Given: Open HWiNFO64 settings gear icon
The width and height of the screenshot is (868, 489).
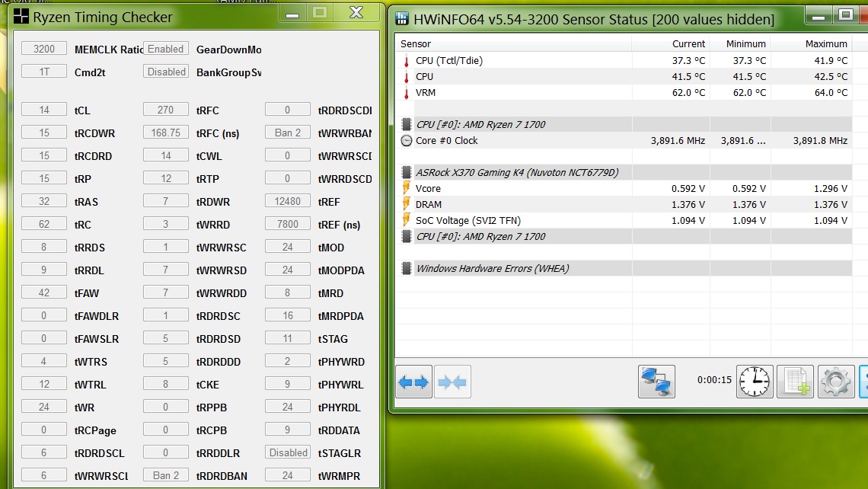Looking at the screenshot, I should (x=836, y=382).
